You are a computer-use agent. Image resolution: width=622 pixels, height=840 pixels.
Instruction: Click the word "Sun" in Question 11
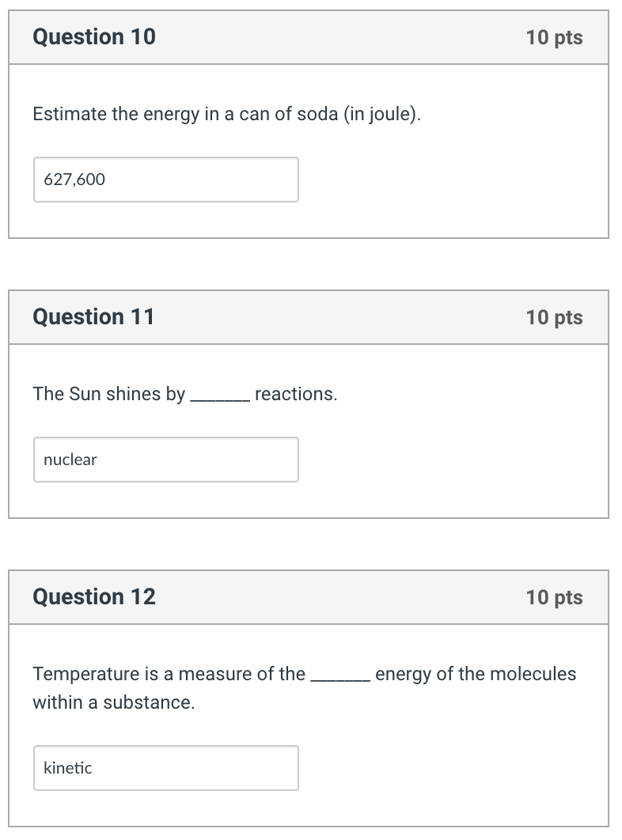click(85, 394)
